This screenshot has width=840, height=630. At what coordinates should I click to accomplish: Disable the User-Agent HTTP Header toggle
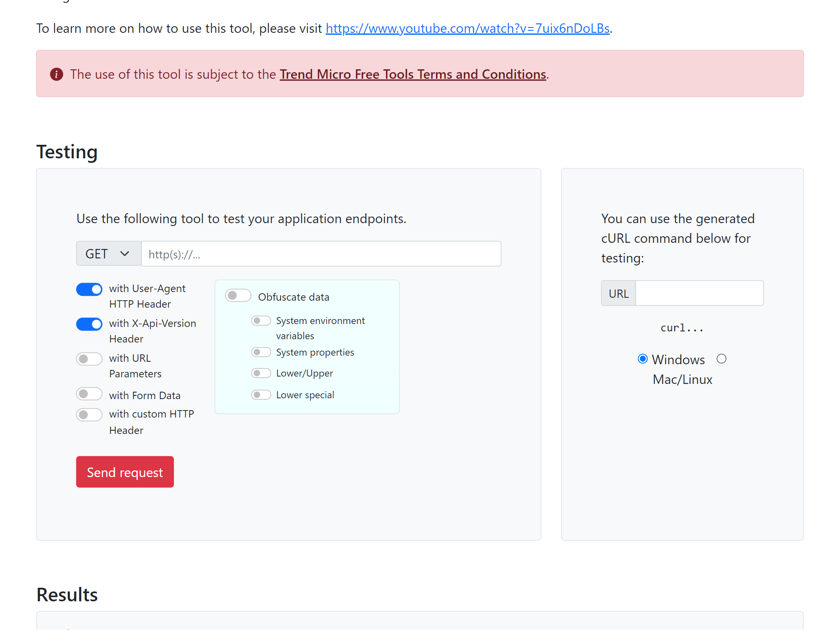pyautogui.click(x=89, y=289)
